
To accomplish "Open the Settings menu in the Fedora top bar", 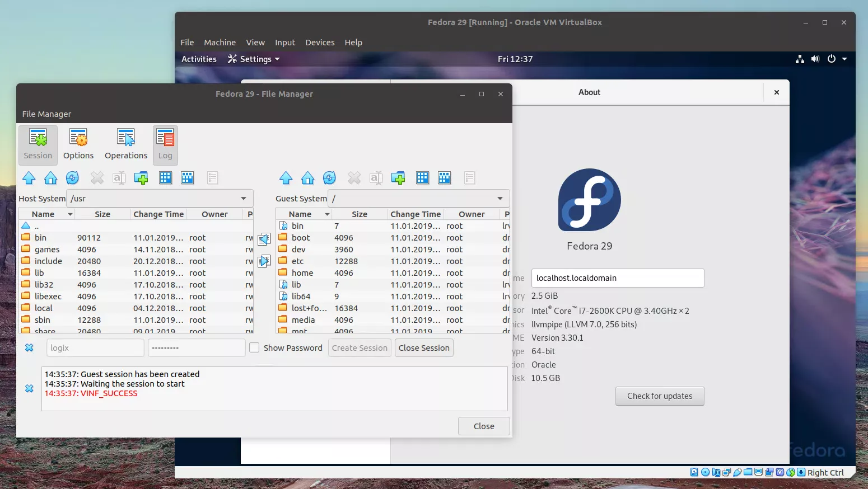I will pyautogui.click(x=253, y=59).
